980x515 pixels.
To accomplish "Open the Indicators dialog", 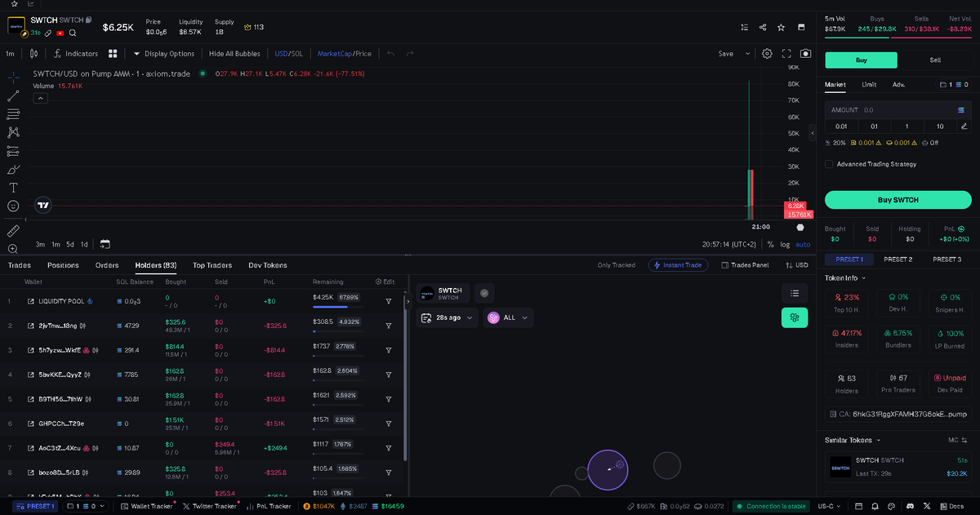I will [75, 54].
